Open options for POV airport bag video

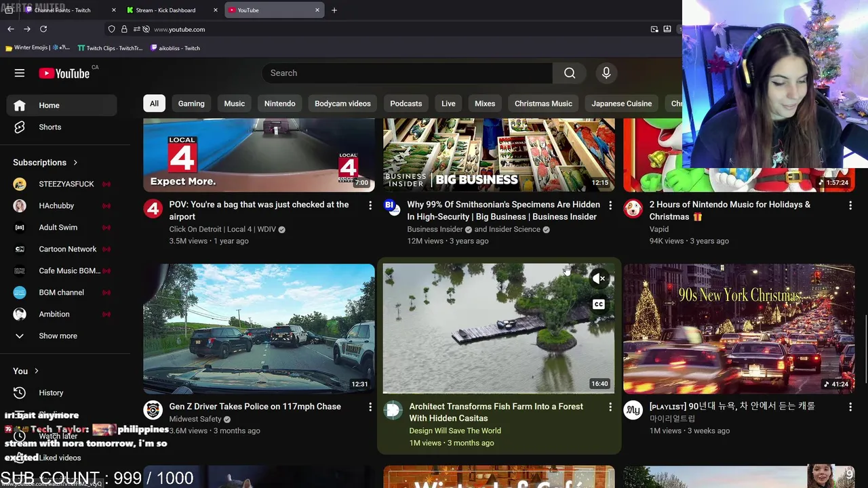point(370,205)
